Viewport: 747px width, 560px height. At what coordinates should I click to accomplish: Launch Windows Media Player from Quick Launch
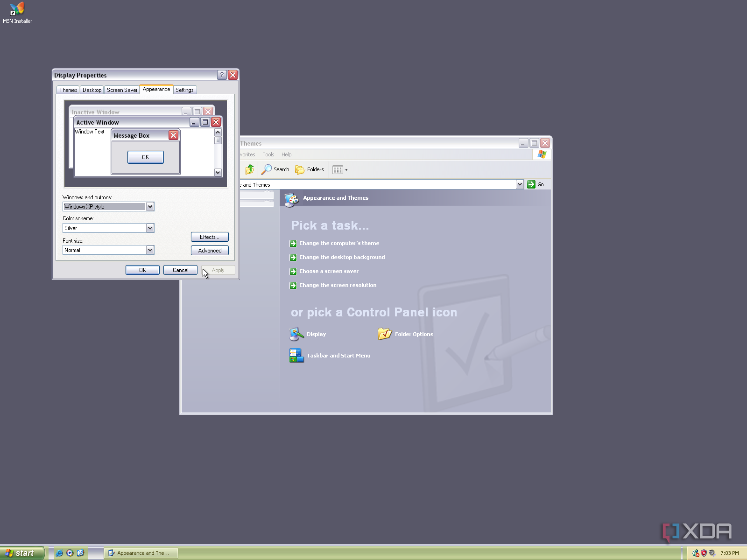(70, 553)
